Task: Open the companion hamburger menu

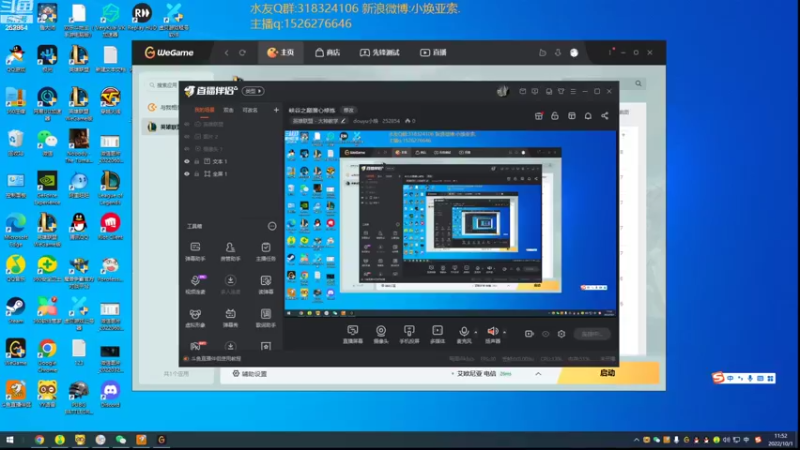Action: pyautogui.click(x=573, y=91)
